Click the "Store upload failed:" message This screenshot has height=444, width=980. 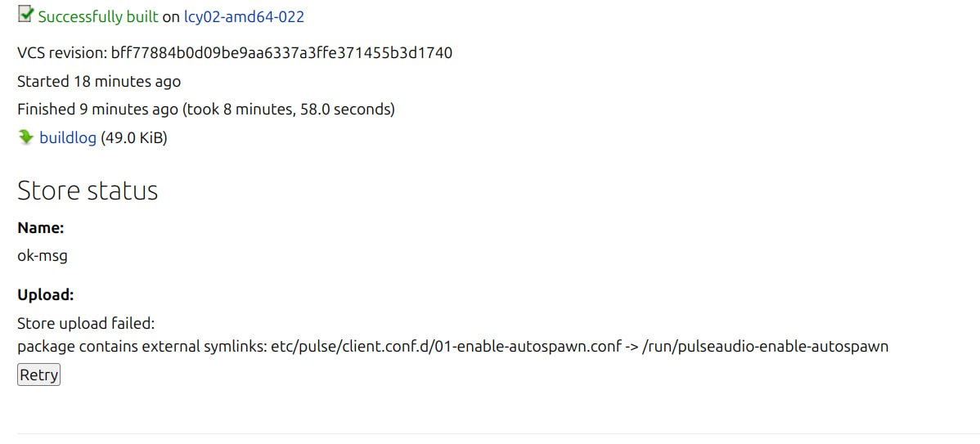click(x=86, y=323)
